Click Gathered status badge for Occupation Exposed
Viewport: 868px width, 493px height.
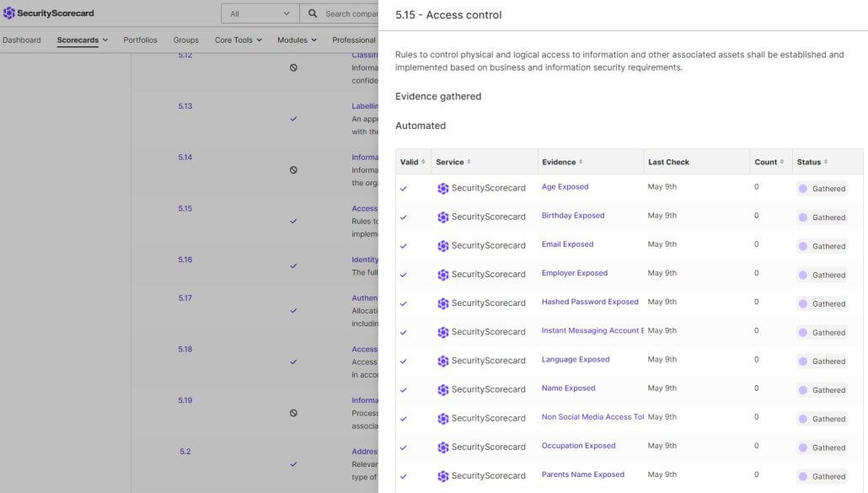point(822,447)
